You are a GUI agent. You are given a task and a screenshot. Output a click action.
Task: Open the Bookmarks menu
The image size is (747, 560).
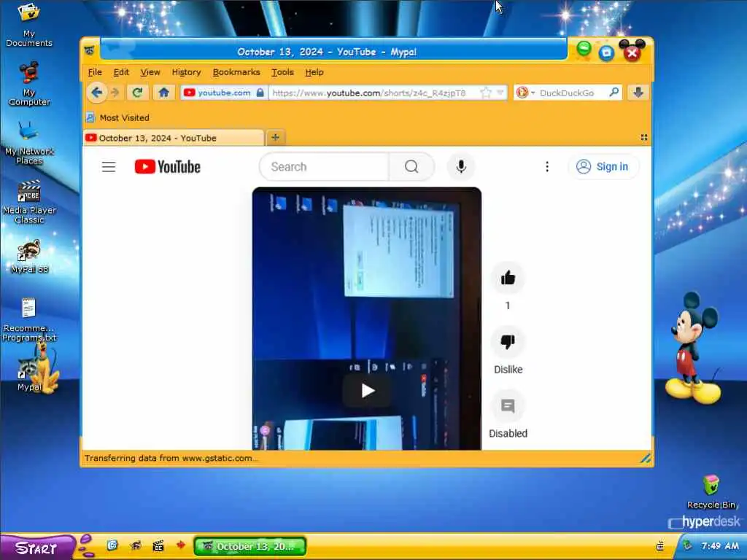(236, 72)
